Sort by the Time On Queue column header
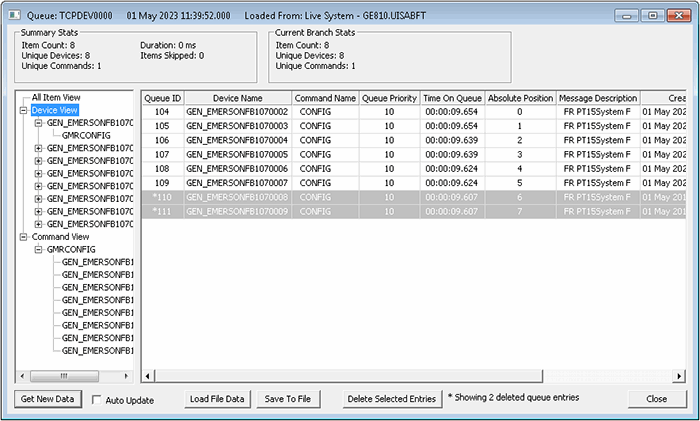The image size is (700, 421). pos(452,98)
